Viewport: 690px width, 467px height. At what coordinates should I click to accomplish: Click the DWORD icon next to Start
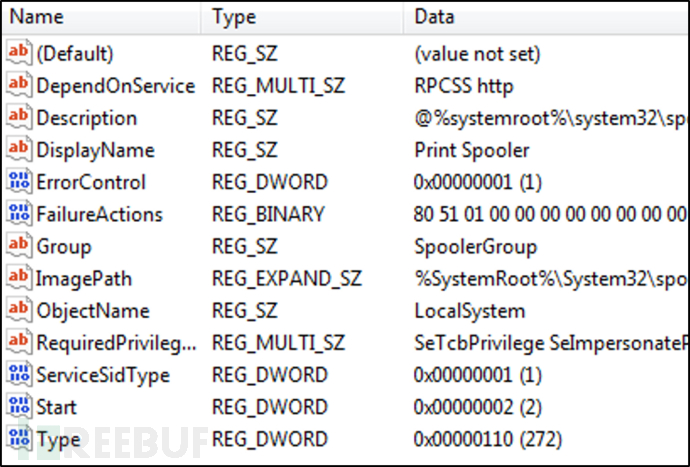click(x=19, y=407)
